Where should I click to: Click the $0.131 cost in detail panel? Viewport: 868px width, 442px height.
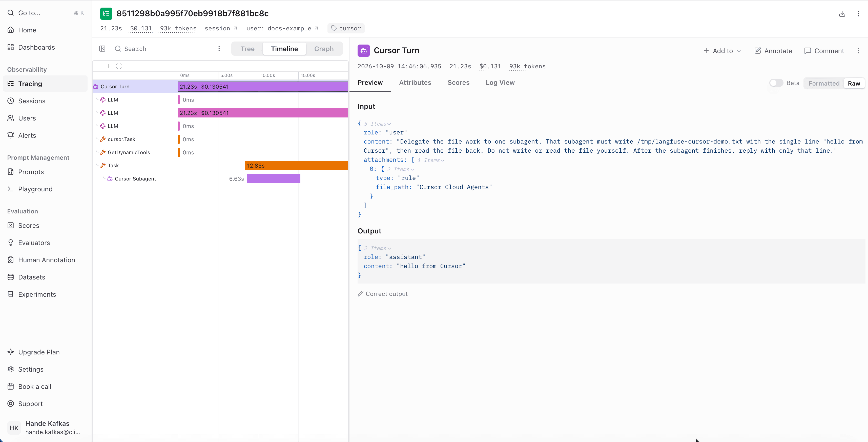point(490,66)
